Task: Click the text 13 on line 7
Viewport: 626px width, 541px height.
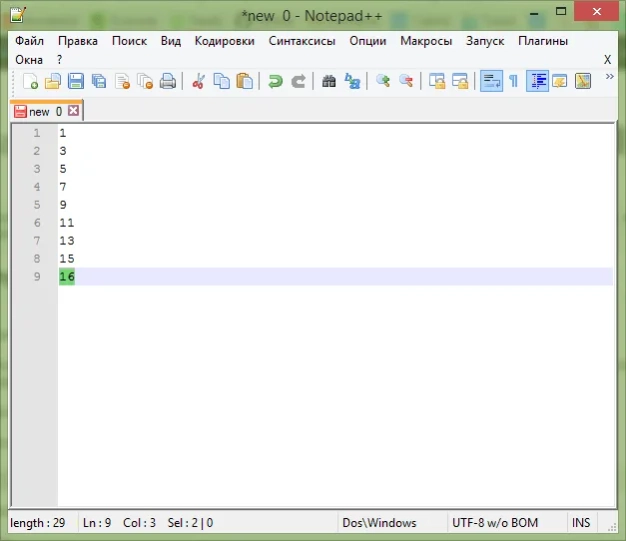Action: (67, 241)
